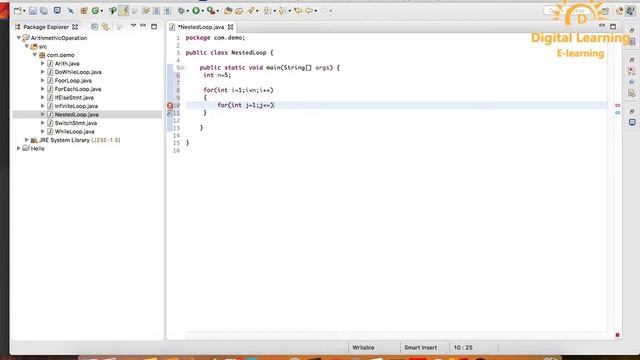Click the error marker on line 10
Screen dimensions: 640x360
click(170, 105)
